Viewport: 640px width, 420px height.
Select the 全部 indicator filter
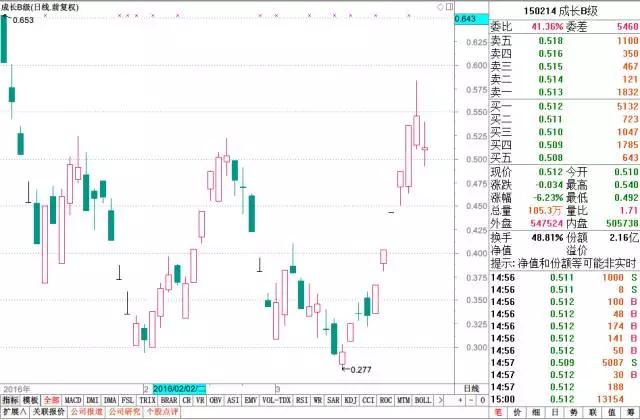pyautogui.click(x=51, y=399)
